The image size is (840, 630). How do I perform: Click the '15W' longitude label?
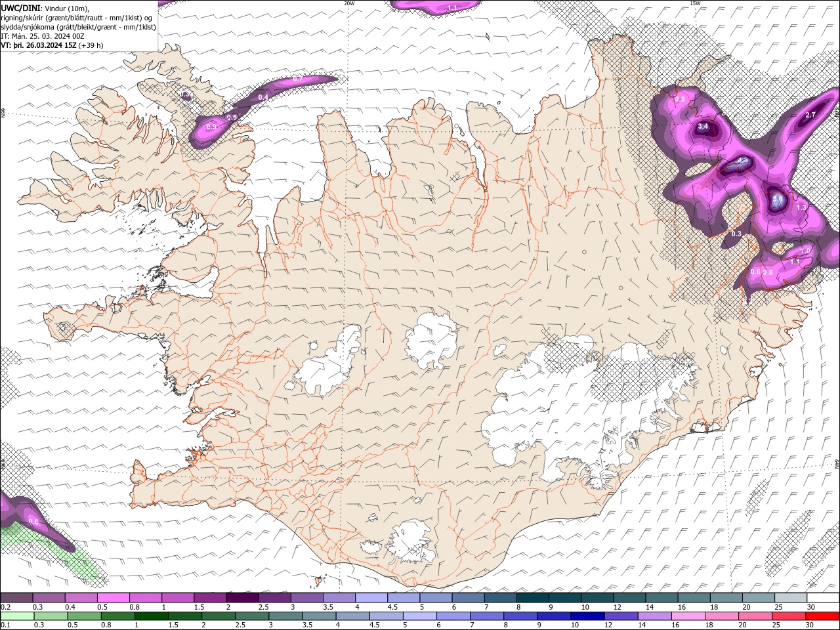pyautogui.click(x=695, y=3)
